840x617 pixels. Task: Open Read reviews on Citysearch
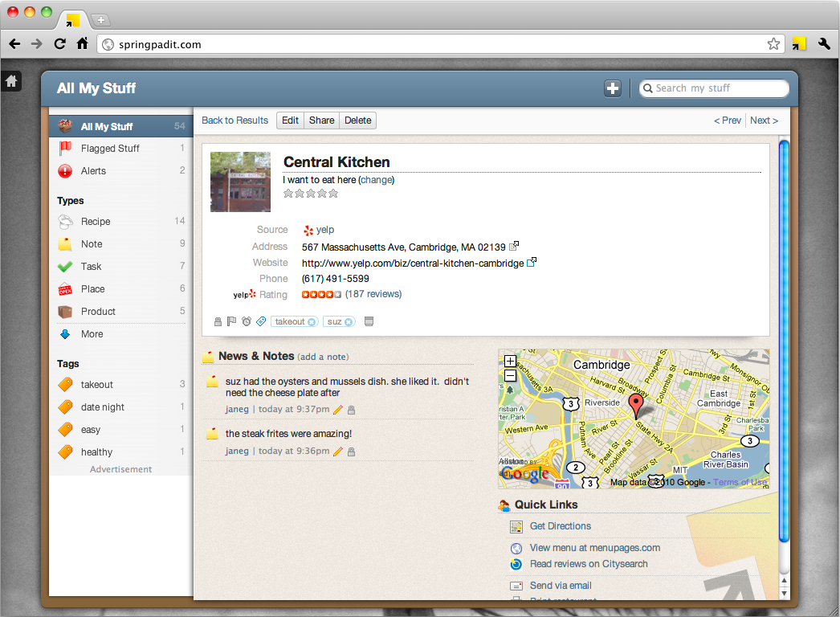tap(589, 564)
